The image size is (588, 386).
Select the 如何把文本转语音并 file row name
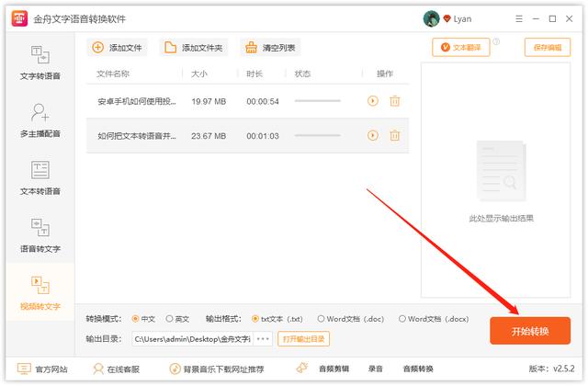(137, 136)
